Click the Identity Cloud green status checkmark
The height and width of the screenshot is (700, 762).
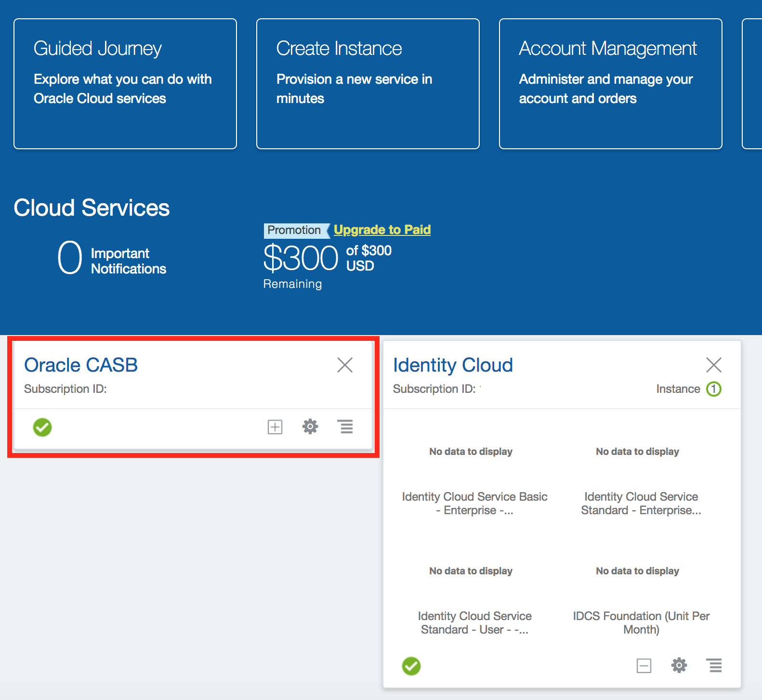[411, 666]
